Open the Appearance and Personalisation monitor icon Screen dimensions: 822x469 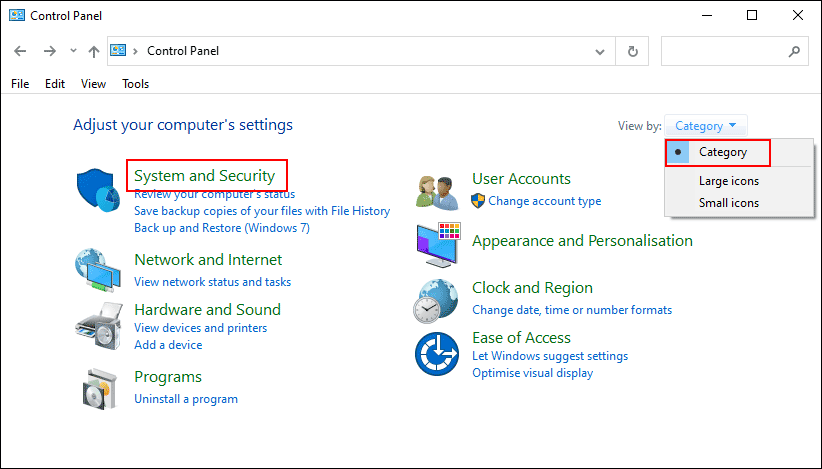438,245
